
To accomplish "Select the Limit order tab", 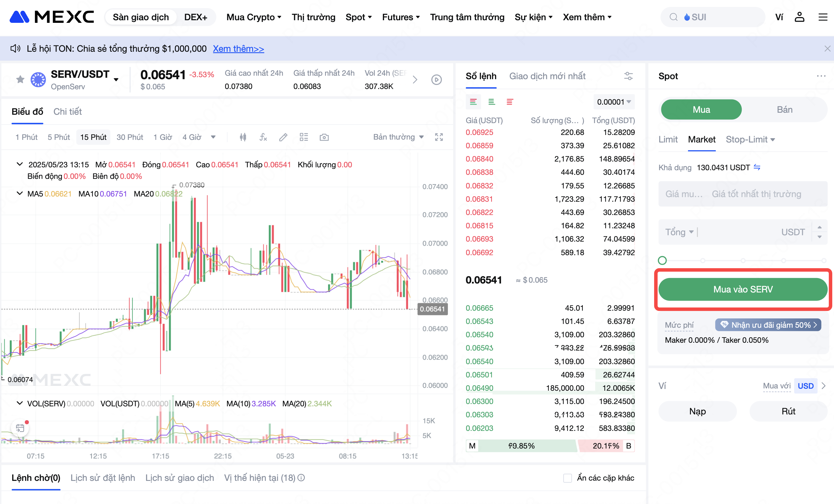I will 668,139.
